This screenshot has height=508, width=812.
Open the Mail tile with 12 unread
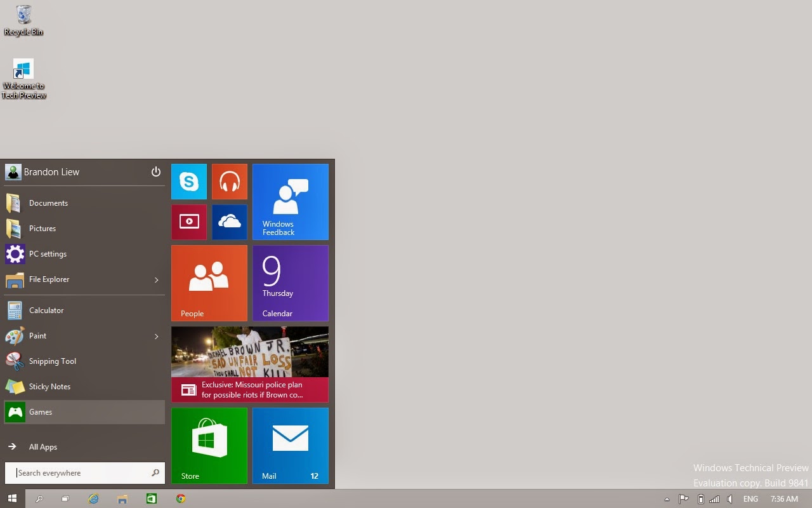point(290,445)
